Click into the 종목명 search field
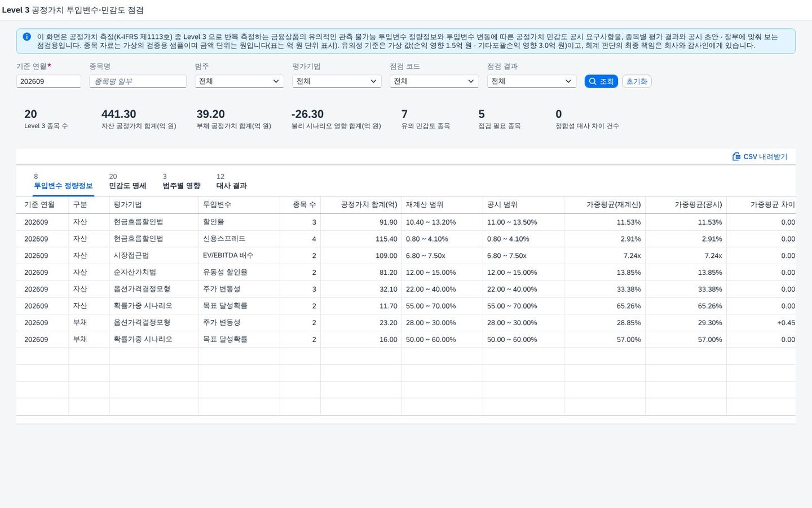Viewport: 812px width, 508px height. pyautogui.click(x=138, y=81)
